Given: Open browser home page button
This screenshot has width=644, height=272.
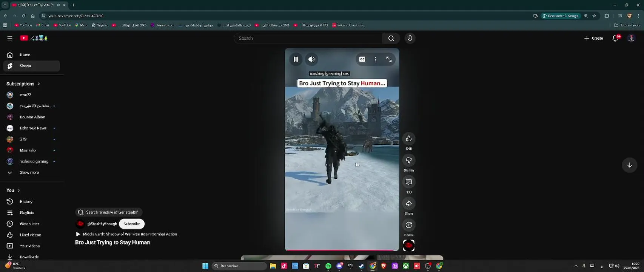Looking at the screenshot, I should tap(33, 16).
